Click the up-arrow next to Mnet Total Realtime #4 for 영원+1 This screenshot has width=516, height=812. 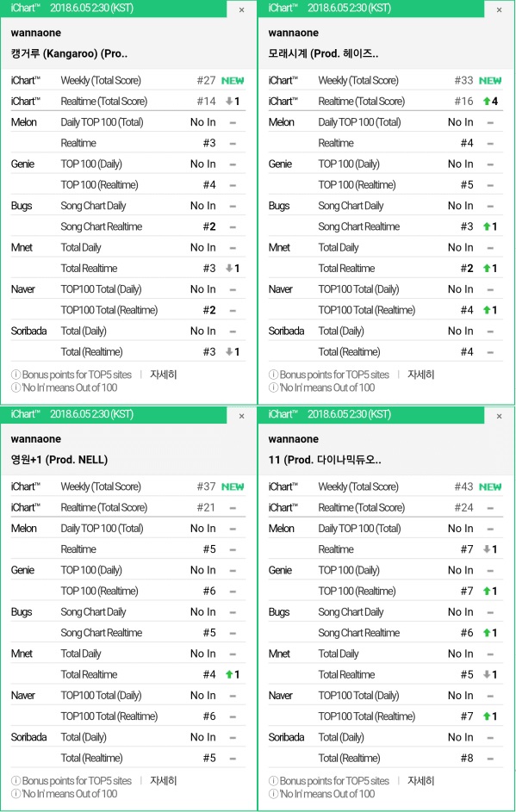[229, 674]
